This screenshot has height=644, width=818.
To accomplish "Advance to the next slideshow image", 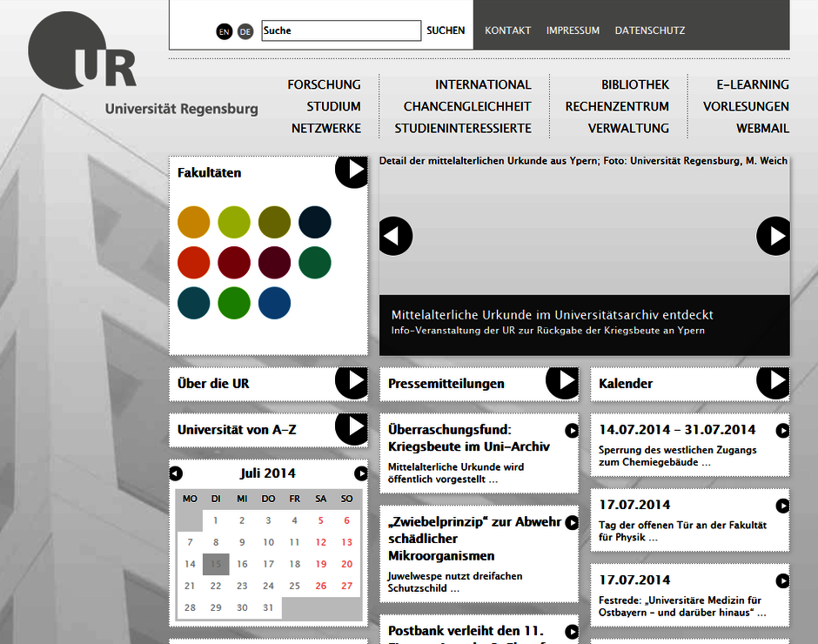I will pos(773,236).
